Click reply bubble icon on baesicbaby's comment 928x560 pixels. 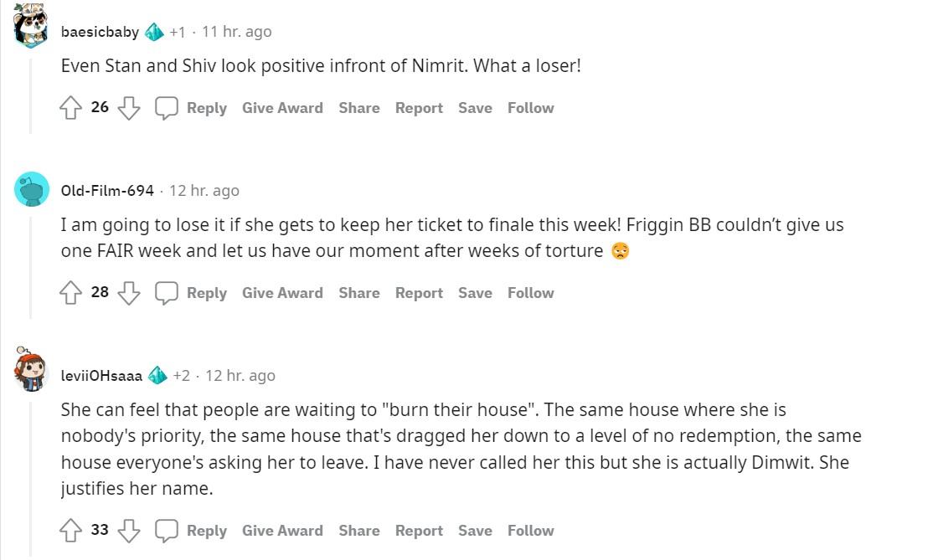pos(167,108)
